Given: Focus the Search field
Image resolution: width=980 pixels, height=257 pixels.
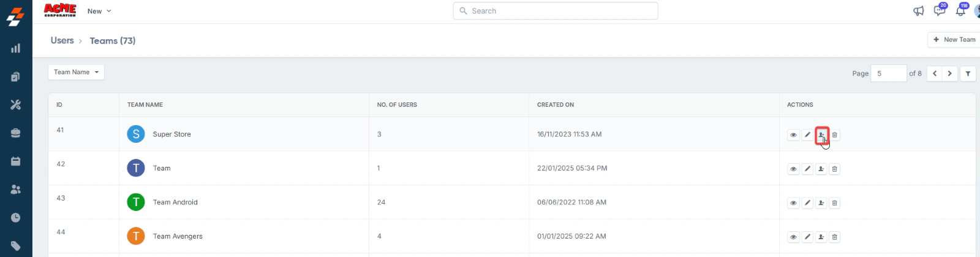Looking at the screenshot, I should (556, 11).
